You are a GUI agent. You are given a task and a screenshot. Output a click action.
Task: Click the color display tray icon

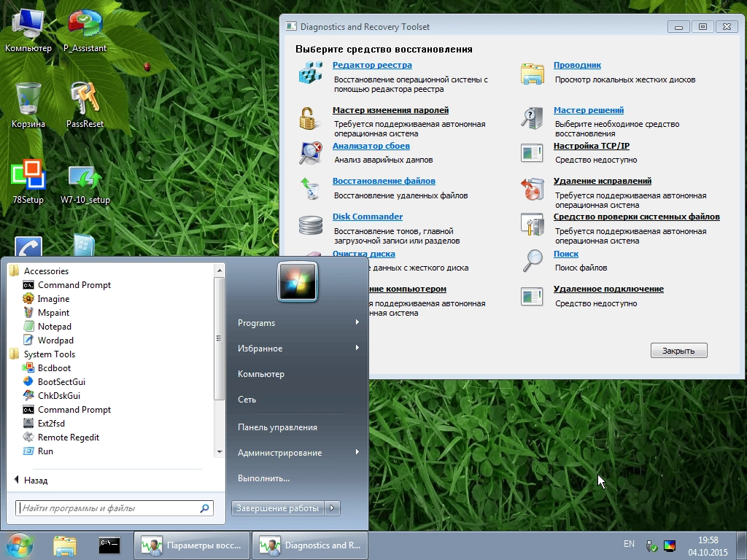click(x=670, y=545)
